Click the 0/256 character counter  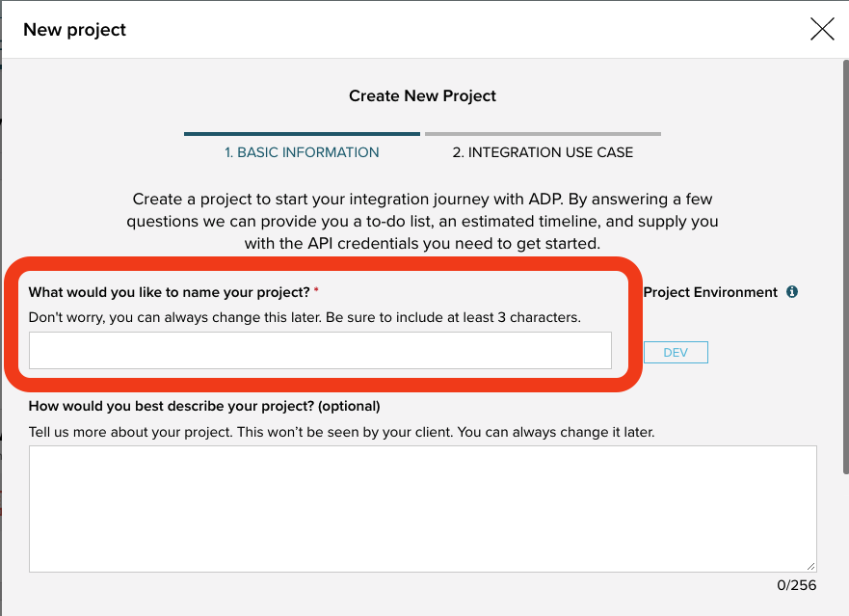(797, 585)
